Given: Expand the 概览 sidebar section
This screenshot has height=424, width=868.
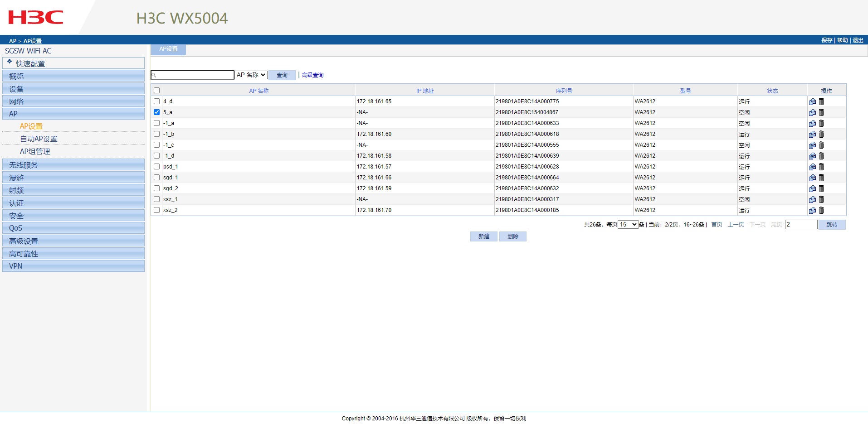Looking at the screenshot, I should tap(73, 76).
